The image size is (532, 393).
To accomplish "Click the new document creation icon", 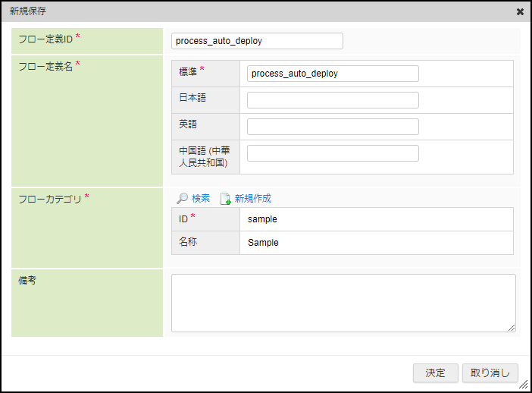I will (225, 199).
